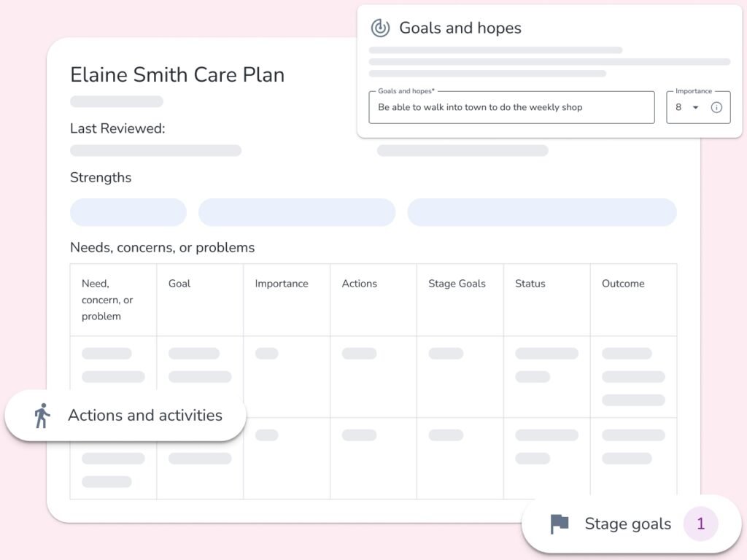Image resolution: width=747 pixels, height=560 pixels.
Task: Click the info icon beside the Importance field
Action: [717, 107]
